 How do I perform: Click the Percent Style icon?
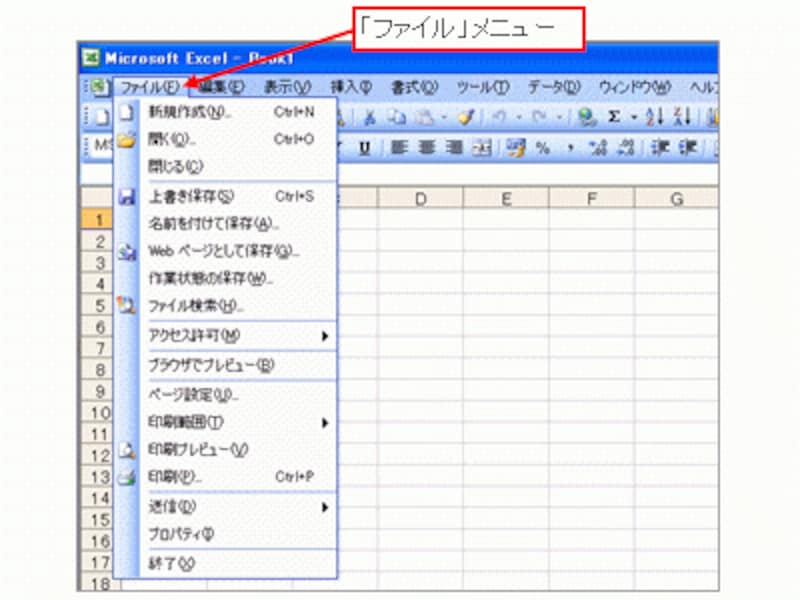[x=543, y=148]
